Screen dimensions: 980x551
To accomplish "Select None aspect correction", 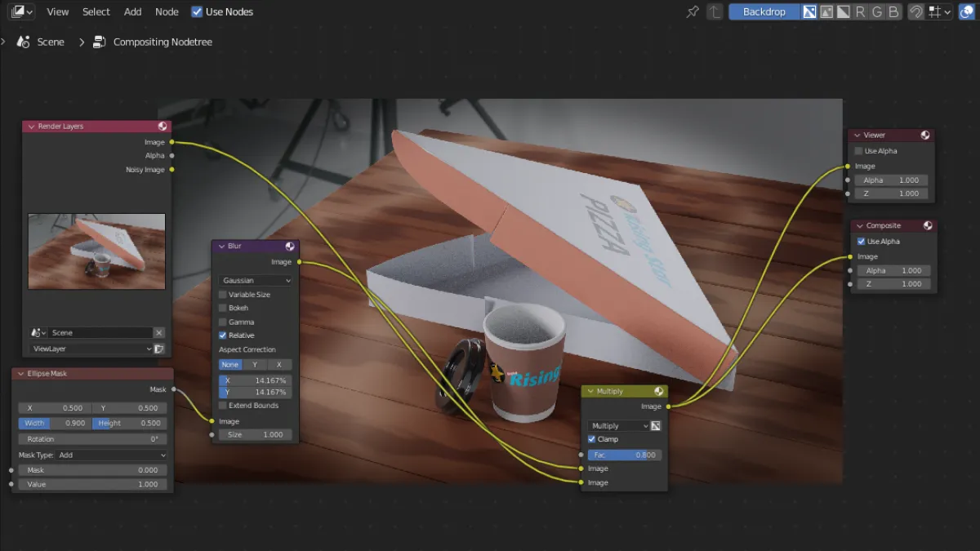I will pyautogui.click(x=229, y=365).
